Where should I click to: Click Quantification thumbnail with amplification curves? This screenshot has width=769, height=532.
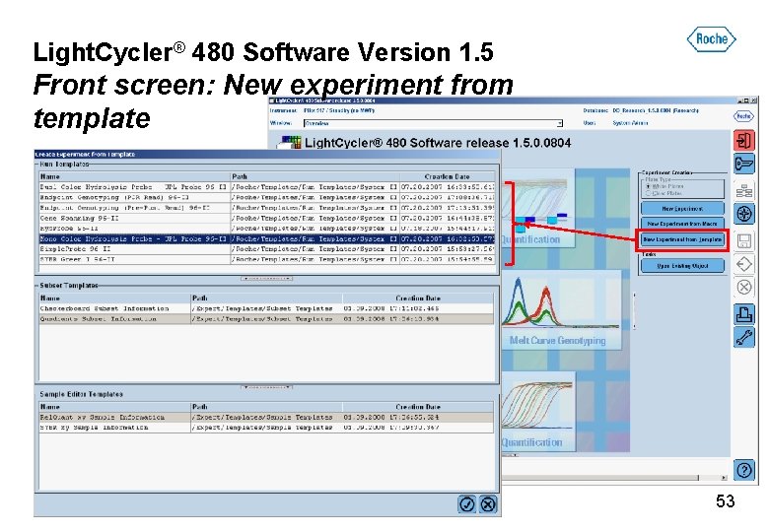coord(537,412)
